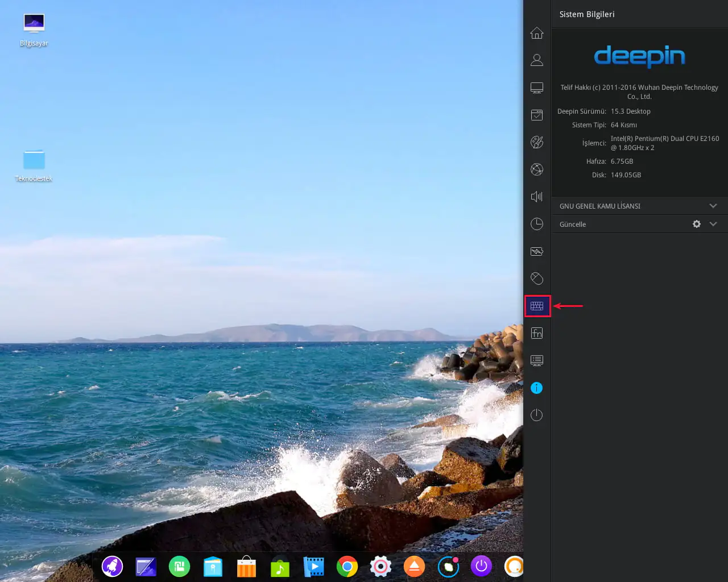Open the Fn shortcuts settings panel
The width and height of the screenshot is (728, 582).
click(536, 332)
